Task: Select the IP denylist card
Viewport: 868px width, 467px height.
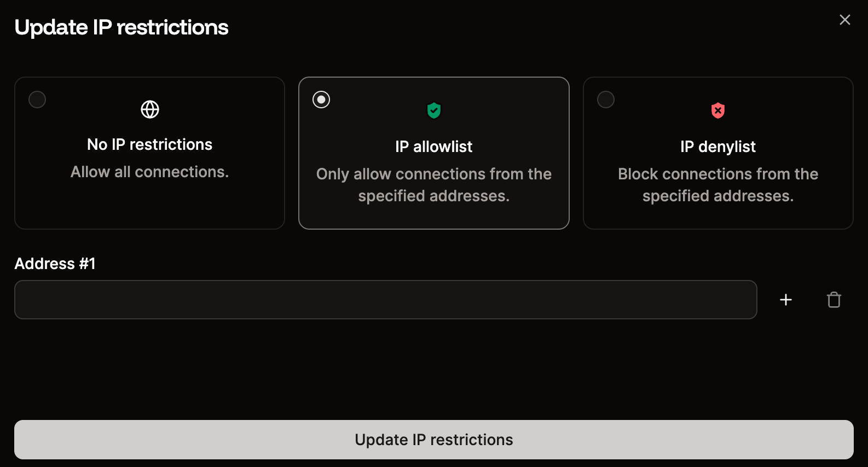Action: pyautogui.click(x=717, y=153)
